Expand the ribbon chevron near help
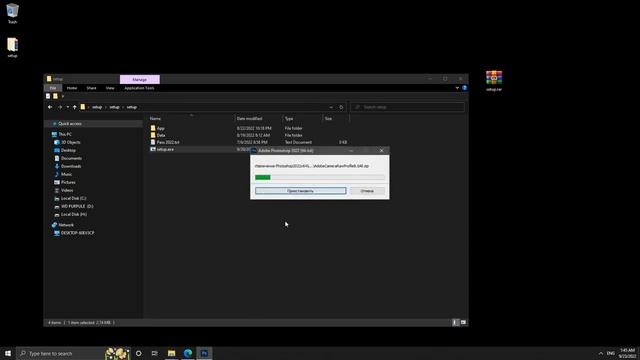Screen dimensions: 640x360 pyautogui.click(x=457, y=88)
